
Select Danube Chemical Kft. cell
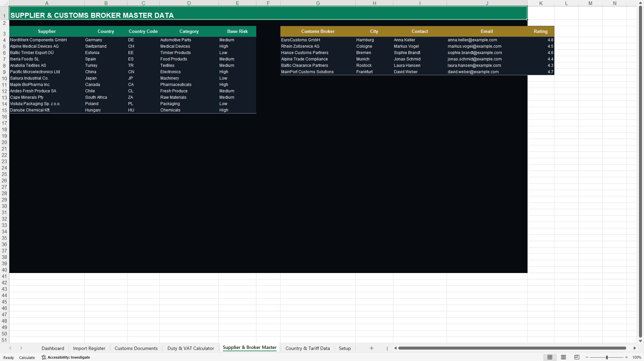coord(47,110)
